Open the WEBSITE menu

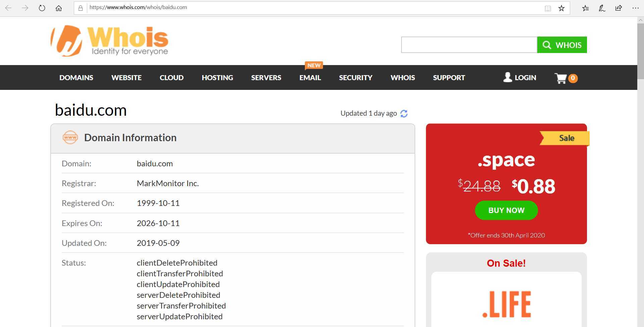click(126, 77)
